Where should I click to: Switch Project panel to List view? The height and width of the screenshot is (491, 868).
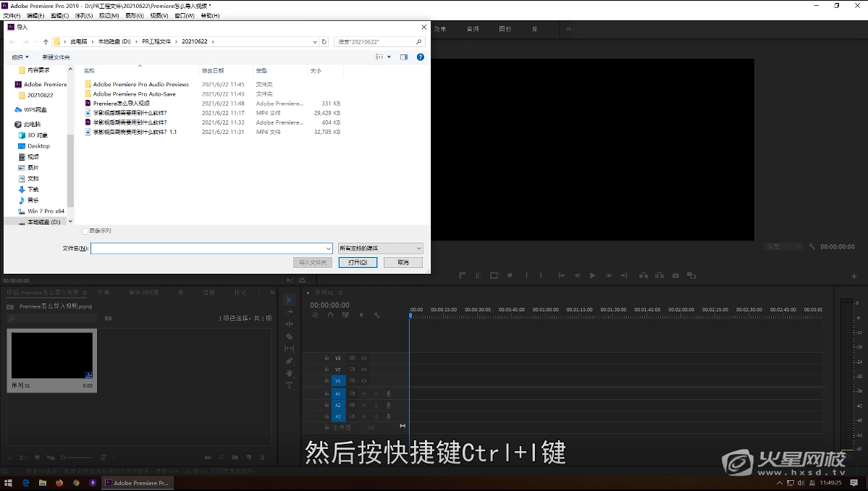point(24,458)
